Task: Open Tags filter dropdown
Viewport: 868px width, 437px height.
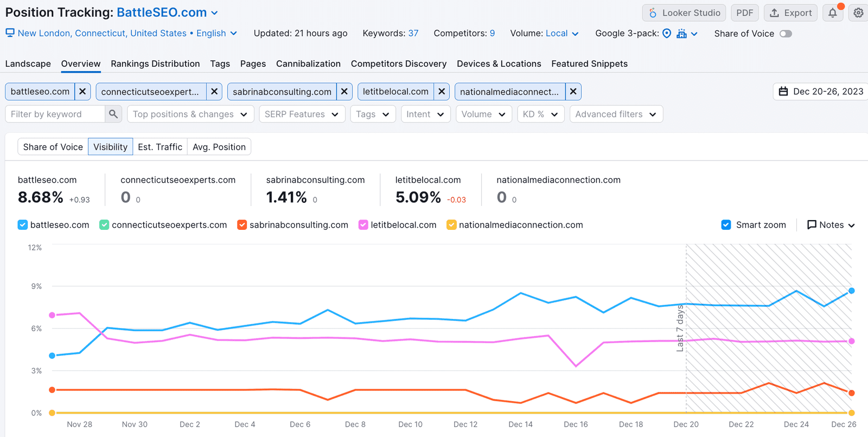Action: (x=373, y=114)
